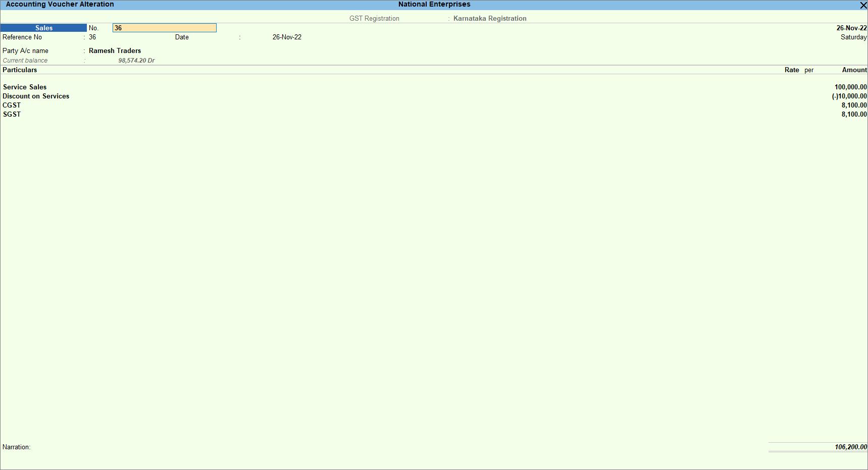Click the current balance 98,574.20 Dr
The height and width of the screenshot is (470, 868).
(136, 61)
